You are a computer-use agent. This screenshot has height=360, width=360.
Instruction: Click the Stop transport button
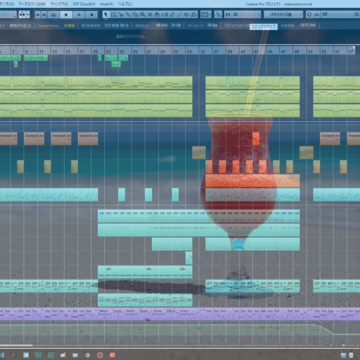66,15
